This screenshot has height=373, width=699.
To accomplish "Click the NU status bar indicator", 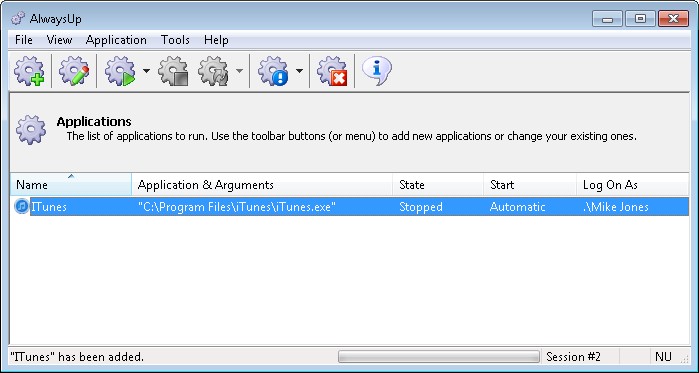I will (x=663, y=357).
